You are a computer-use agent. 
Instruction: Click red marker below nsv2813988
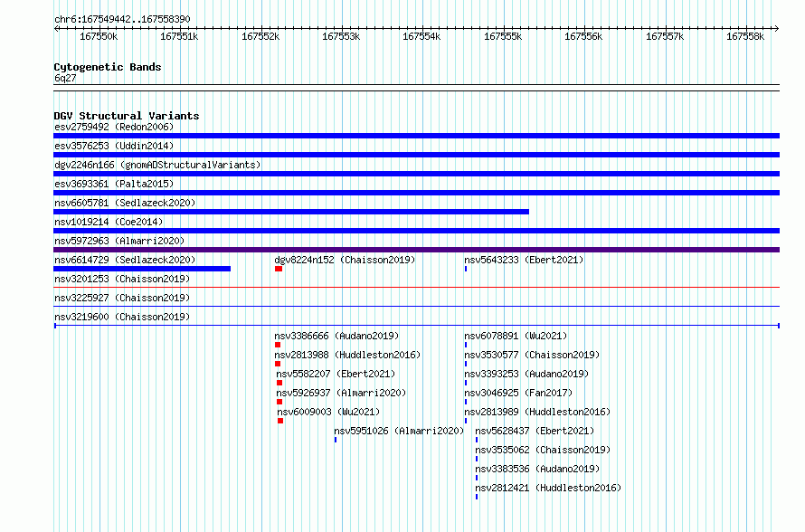coord(278,364)
